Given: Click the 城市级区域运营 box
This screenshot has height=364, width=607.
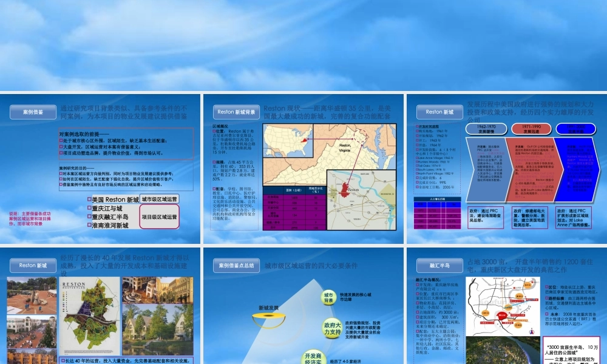Looking at the screenshot, I should (x=159, y=199).
